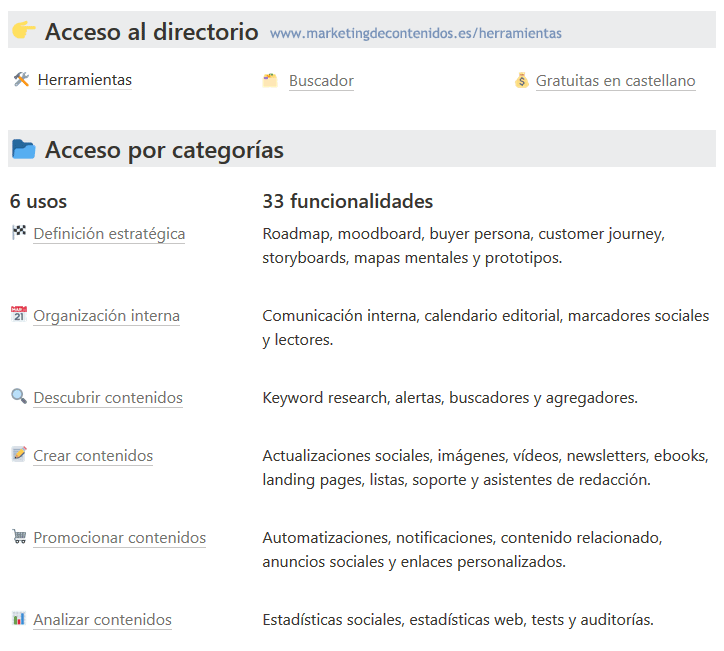Click the folder icon beside Buscador
This screenshot has height=651, width=724.
(270, 80)
